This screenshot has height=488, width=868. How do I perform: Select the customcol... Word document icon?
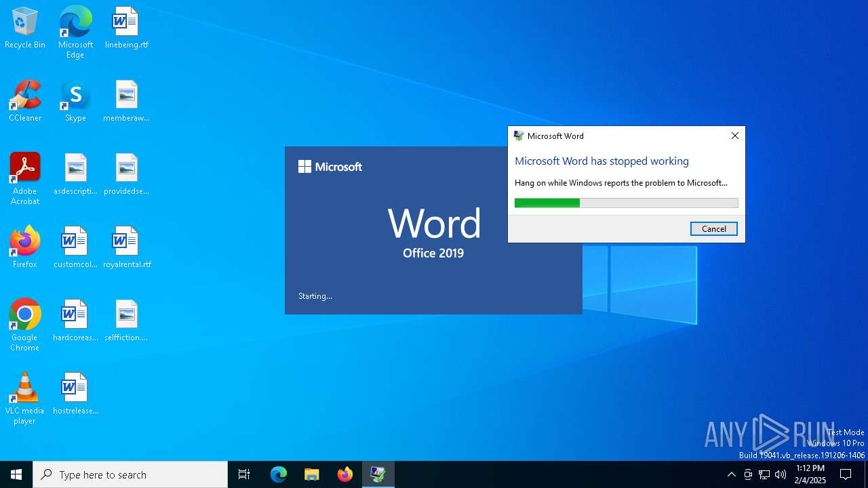75,248
